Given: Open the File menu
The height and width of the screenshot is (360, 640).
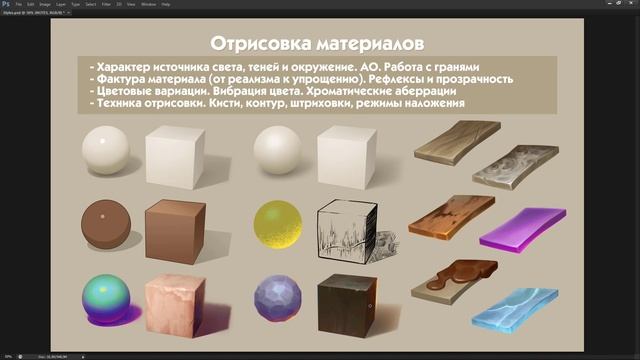Looking at the screenshot, I should click(18, 4).
